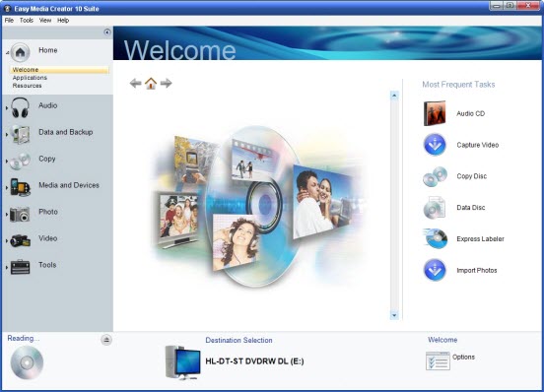
Task: Launch the Capture Video task icon
Action: [x=435, y=145]
